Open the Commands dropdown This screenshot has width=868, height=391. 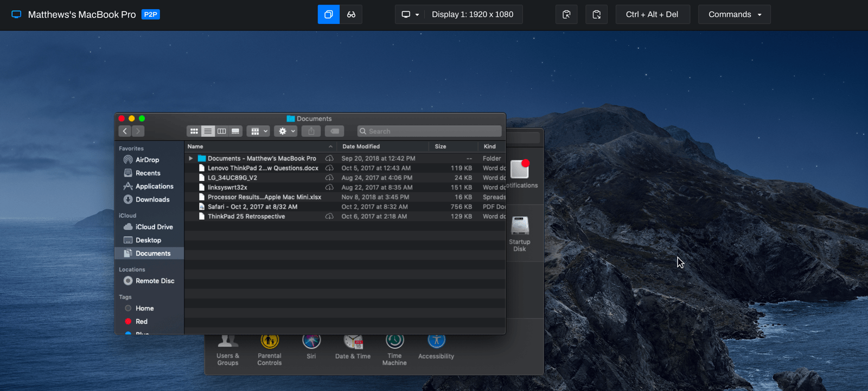735,15
